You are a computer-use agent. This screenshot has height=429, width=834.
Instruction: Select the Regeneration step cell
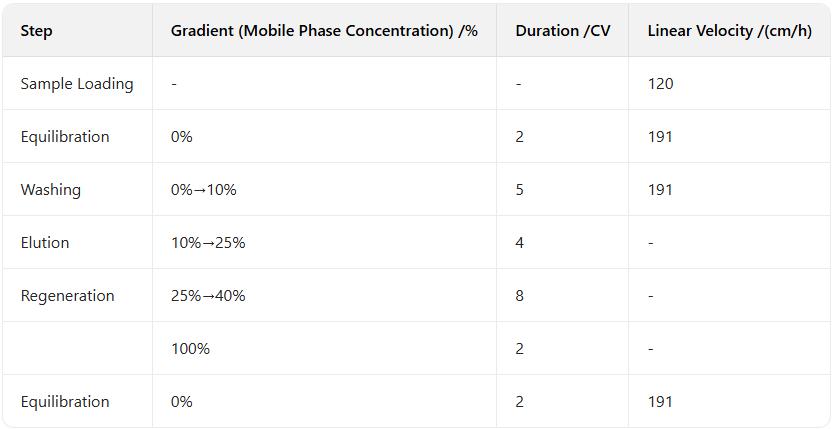click(68, 296)
